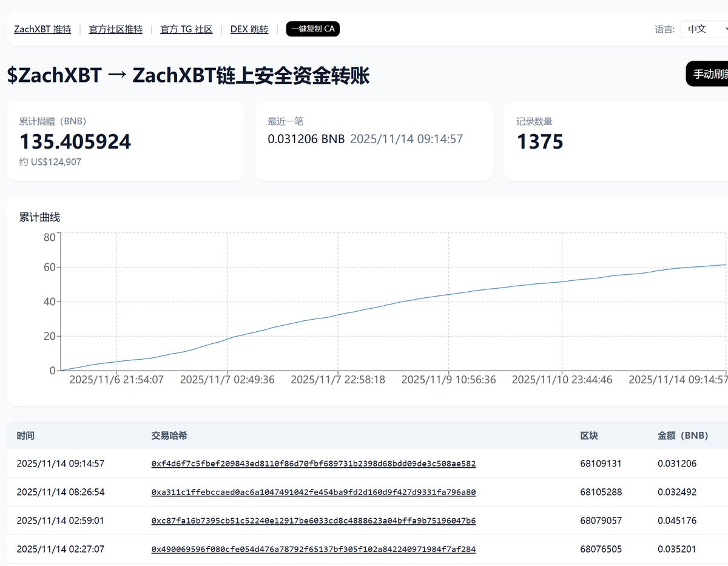
Task: Open transaction hash starting 0xf4d6f7c5
Action: [313, 463]
